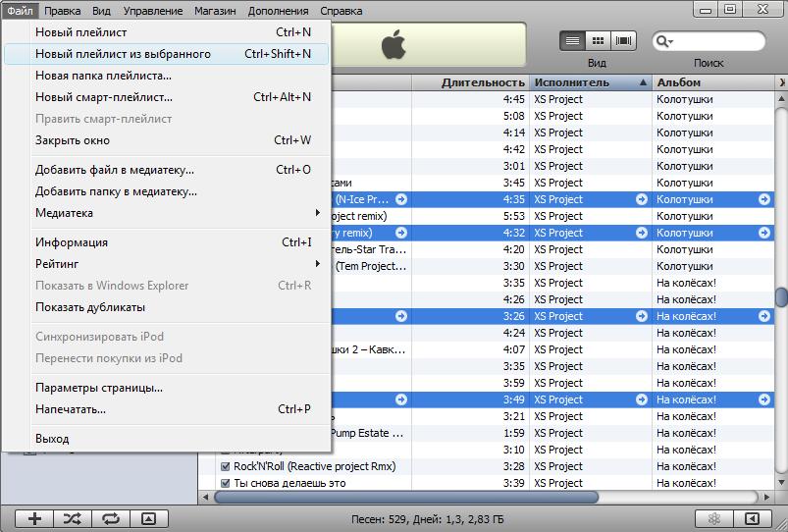This screenshot has width=788, height=532.
Task: Toggle shuffle playback button
Action: (73, 518)
